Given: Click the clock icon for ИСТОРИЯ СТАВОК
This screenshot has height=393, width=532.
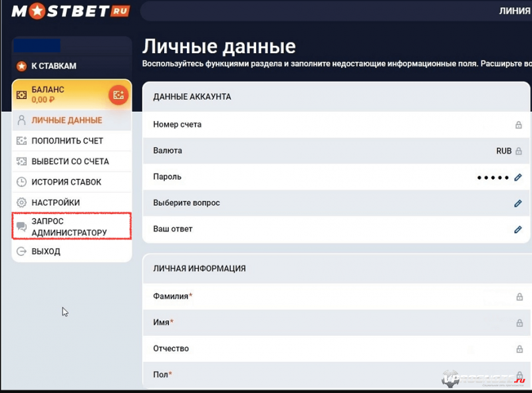Looking at the screenshot, I should click(21, 181).
